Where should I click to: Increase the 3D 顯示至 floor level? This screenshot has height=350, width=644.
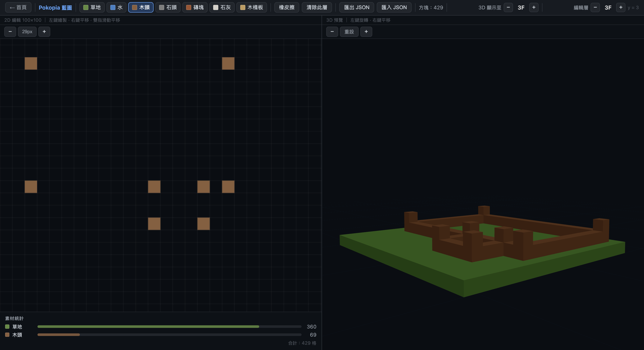tap(534, 7)
